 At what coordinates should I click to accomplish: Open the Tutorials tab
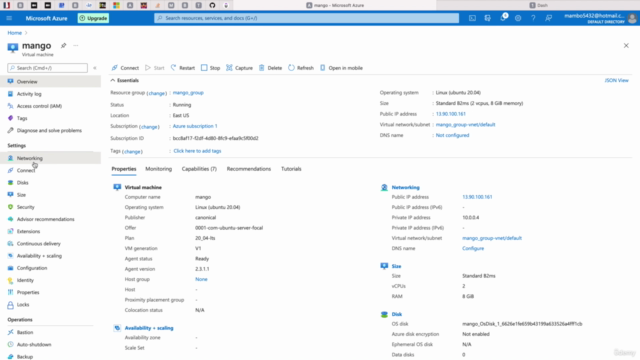(x=291, y=169)
